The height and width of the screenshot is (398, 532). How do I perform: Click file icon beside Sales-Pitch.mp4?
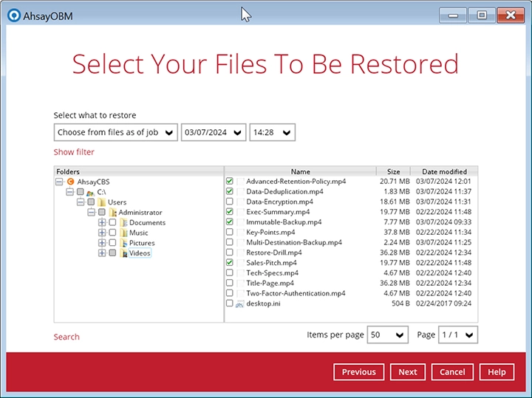(240, 263)
